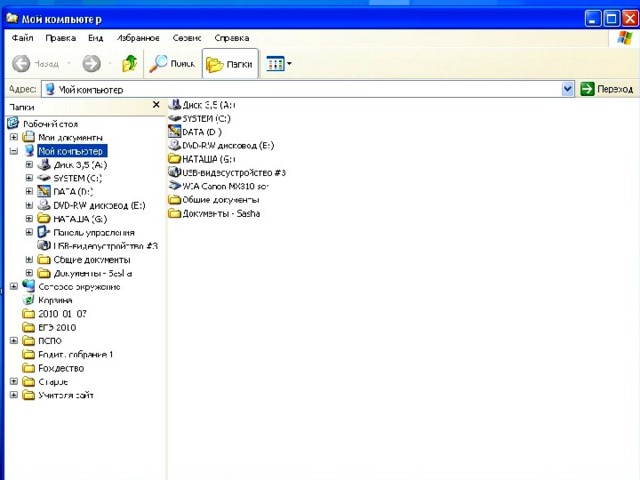Viewport: 640px width, 480px height.
Task: Select Корзина recycle bin icon in tree
Action: pyautogui.click(x=29, y=300)
